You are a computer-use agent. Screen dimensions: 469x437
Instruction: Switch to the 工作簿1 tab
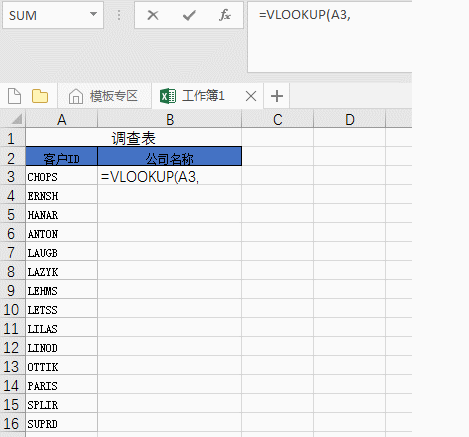tap(207, 96)
